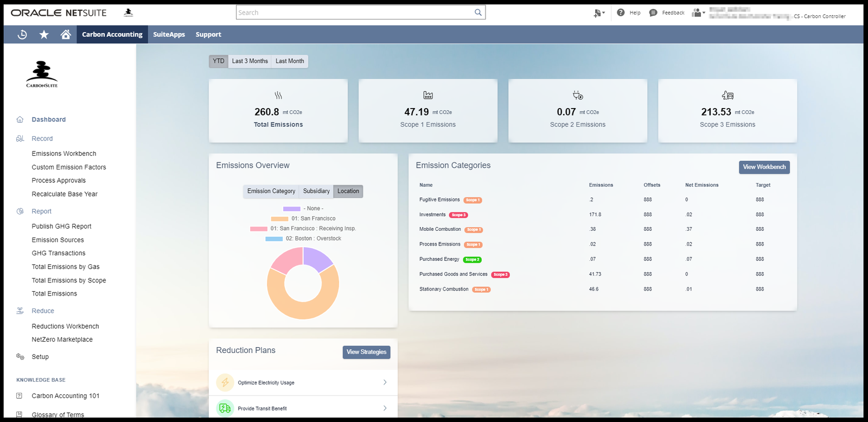Click the View Workbench button
Viewport: 868px width, 422px height.
point(764,167)
